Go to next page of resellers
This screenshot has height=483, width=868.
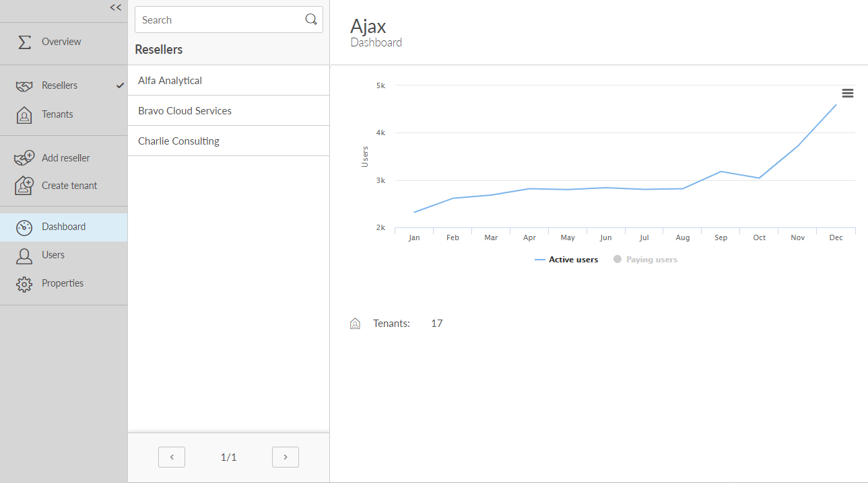[x=286, y=457]
